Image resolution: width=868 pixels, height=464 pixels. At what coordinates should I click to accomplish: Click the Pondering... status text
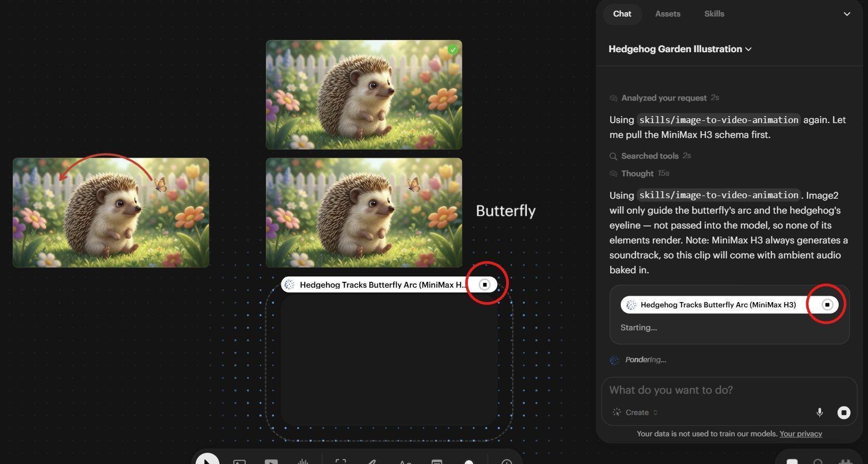(x=645, y=360)
